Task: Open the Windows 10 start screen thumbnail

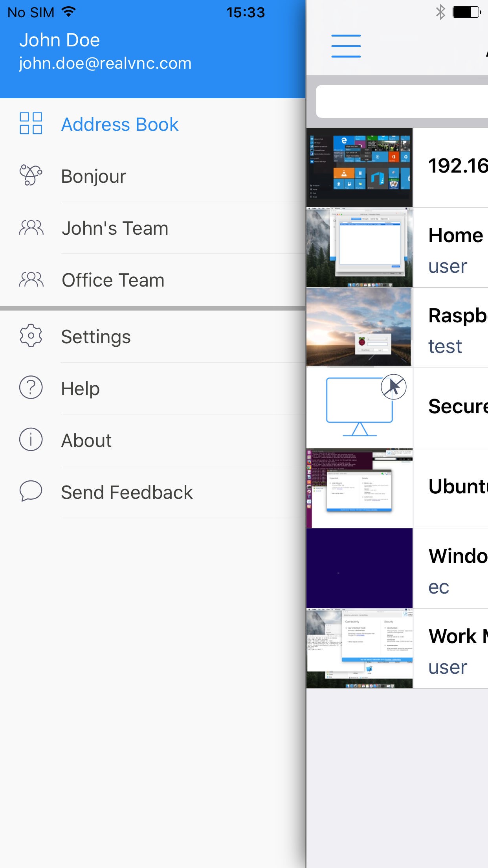Action: click(x=360, y=167)
